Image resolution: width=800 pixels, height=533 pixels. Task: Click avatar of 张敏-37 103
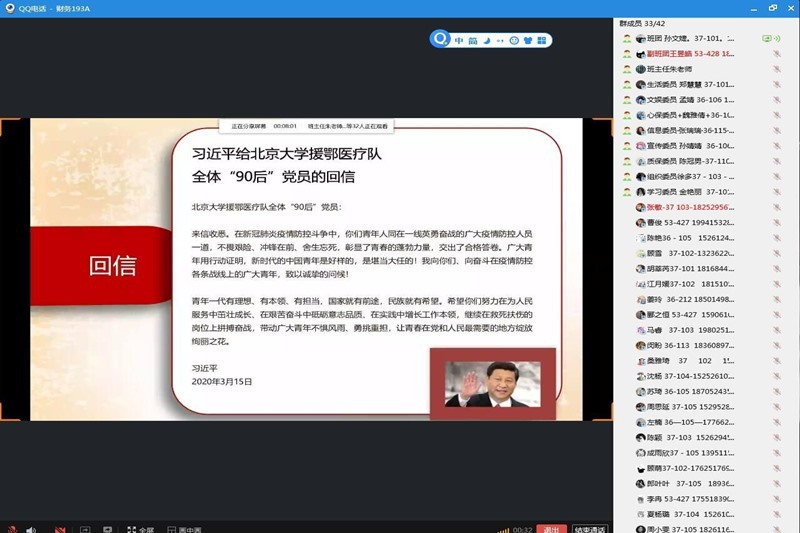641,207
